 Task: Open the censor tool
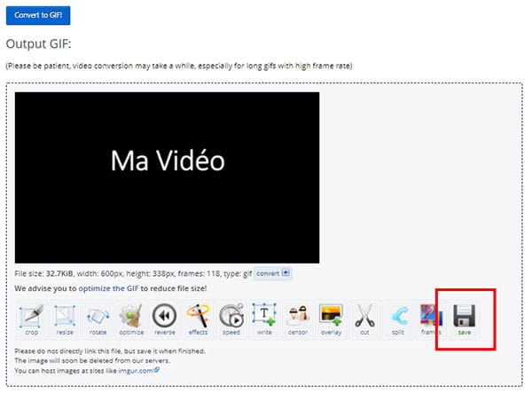click(297, 319)
